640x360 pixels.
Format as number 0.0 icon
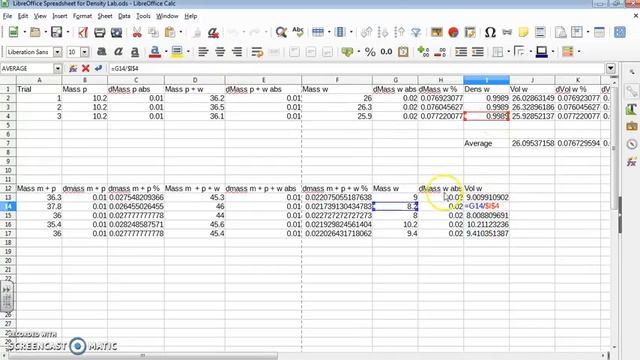tap(387, 52)
